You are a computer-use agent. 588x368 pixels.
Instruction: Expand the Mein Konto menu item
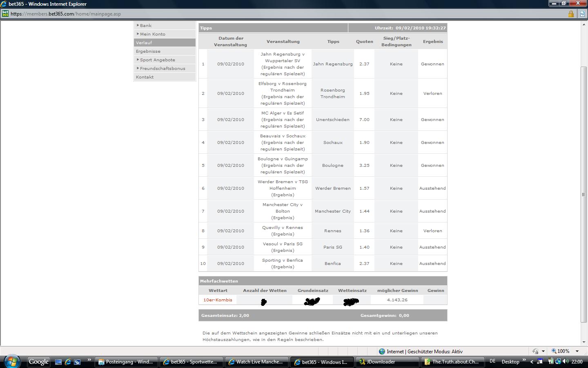click(x=165, y=34)
